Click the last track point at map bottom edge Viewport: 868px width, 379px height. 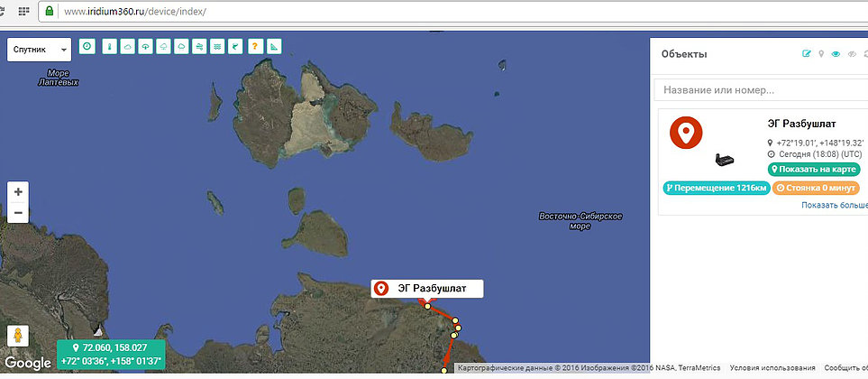pyautogui.click(x=444, y=371)
